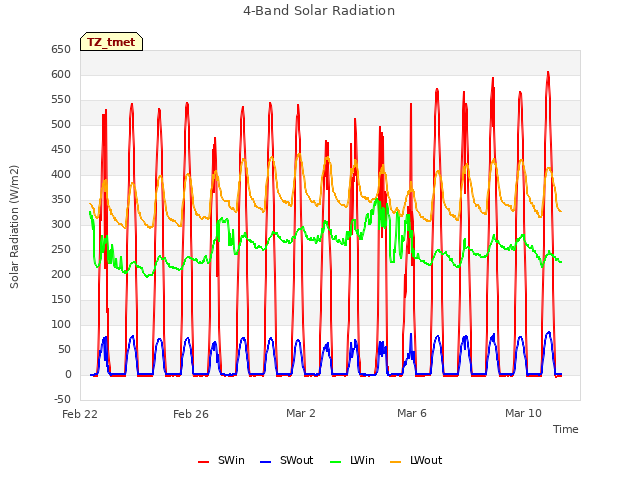Click the 0 y-axis tick label
The width and height of the screenshot is (640, 480).
(68, 375)
